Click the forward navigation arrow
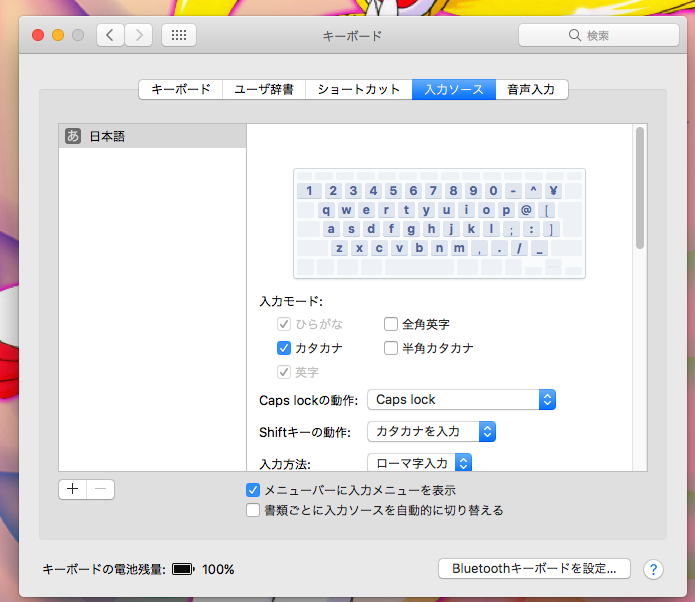The image size is (695, 602). coord(138,35)
